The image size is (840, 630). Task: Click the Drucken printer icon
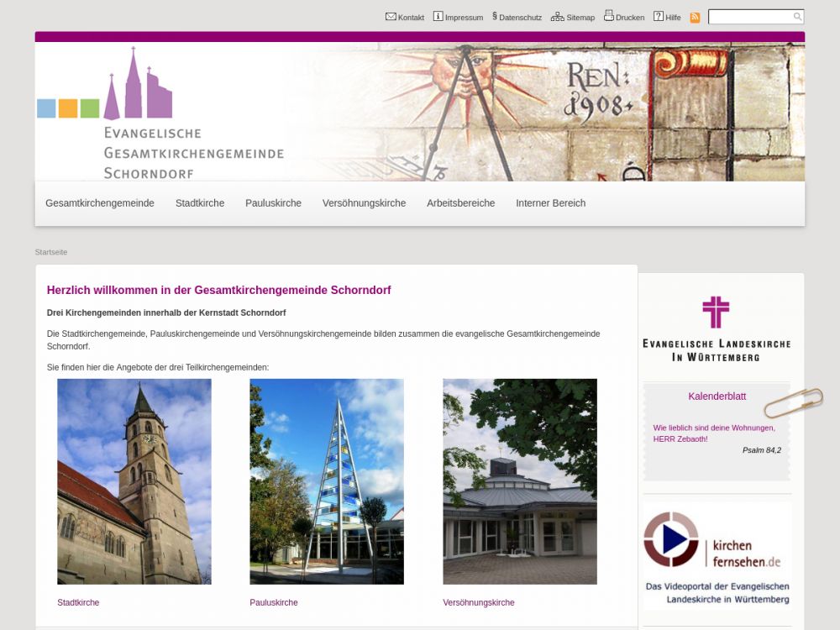[608, 17]
